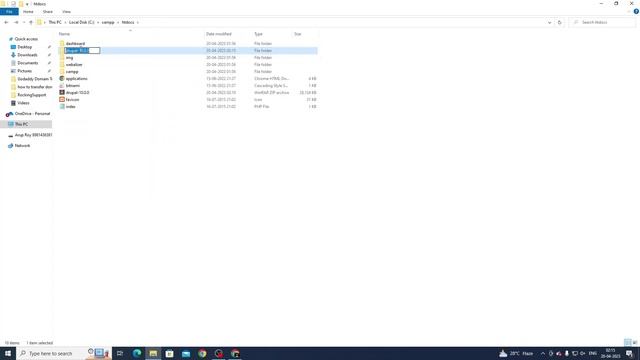The image size is (640, 360).
Task: Show hidden system tray icons
Action: (543, 353)
